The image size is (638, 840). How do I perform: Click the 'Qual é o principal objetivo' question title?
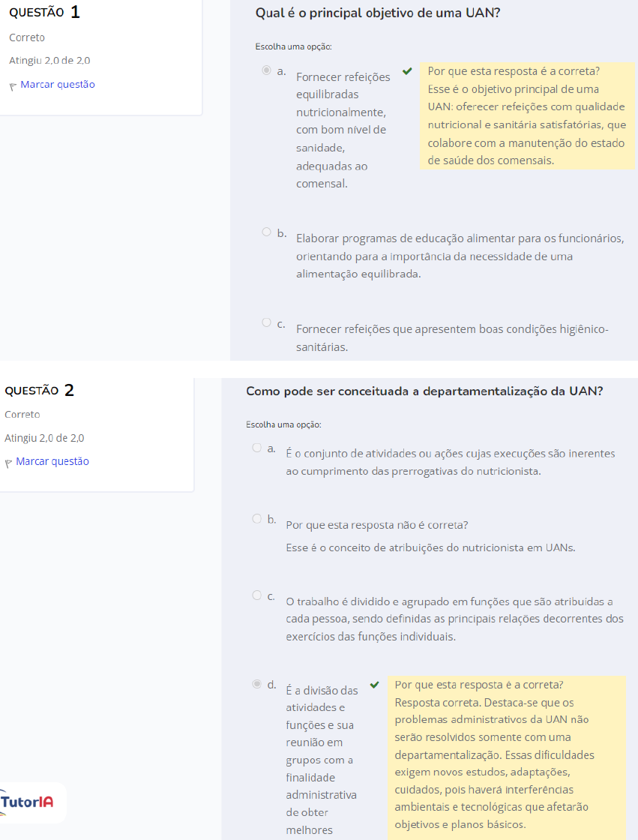point(378,13)
